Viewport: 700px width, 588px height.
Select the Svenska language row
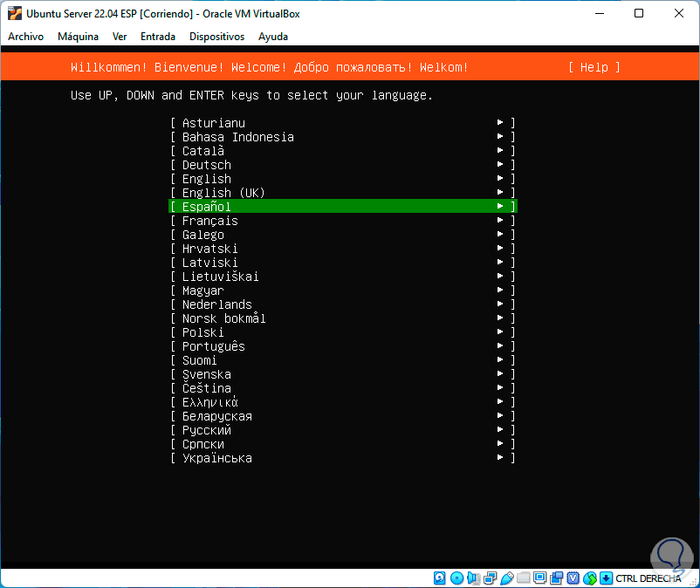(343, 374)
